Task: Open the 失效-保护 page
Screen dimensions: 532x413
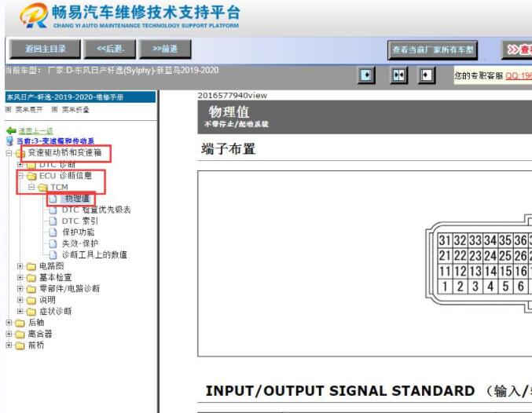Action: (x=80, y=243)
